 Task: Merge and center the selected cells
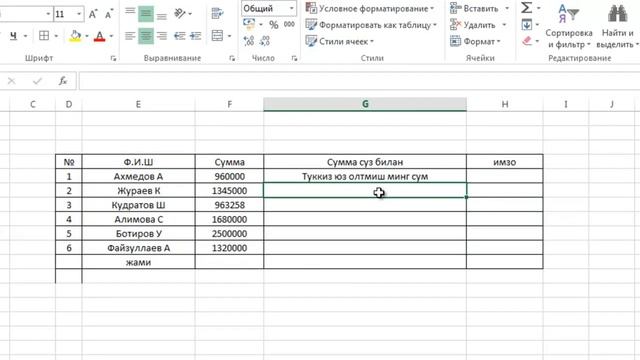pyautogui.click(x=217, y=36)
